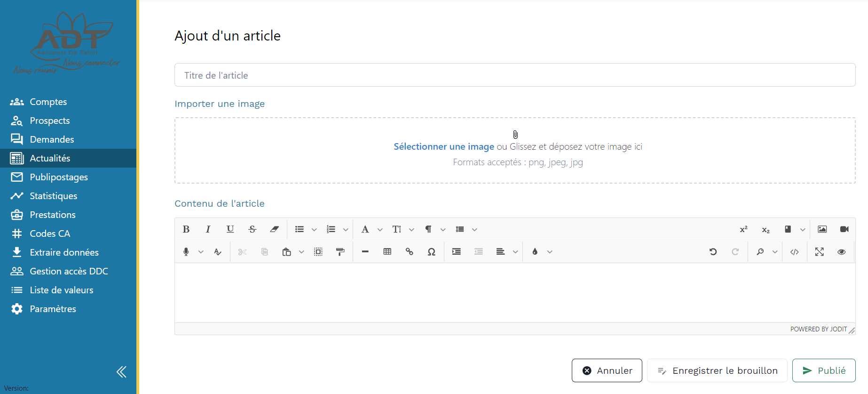Image resolution: width=868 pixels, height=394 pixels.
Task: Open numbered list style dropdown arrow
Action: [x=346, y=230]
